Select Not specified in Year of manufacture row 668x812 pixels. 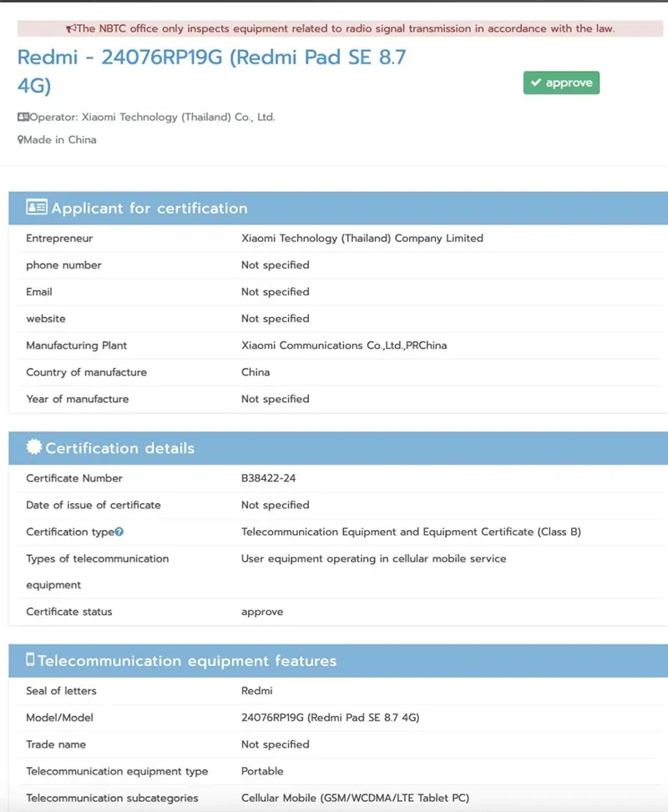(x=276, y=399)
